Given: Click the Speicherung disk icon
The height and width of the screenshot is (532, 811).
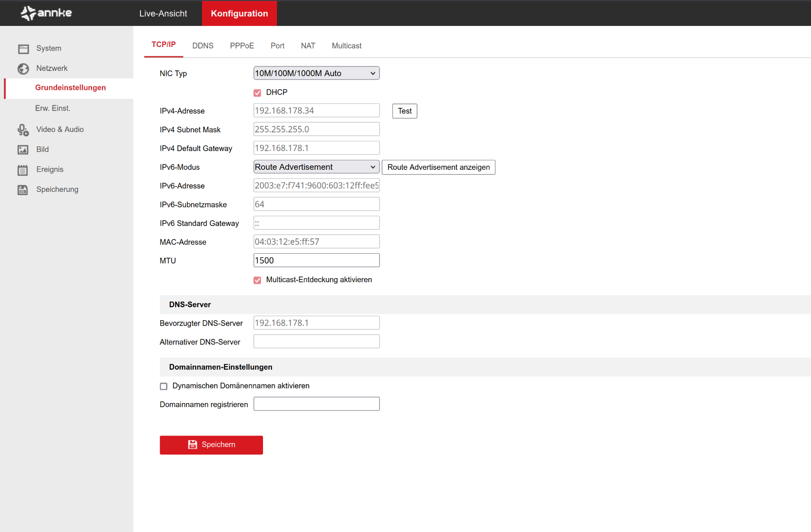Looking at the screenshot, I should 23,190.
